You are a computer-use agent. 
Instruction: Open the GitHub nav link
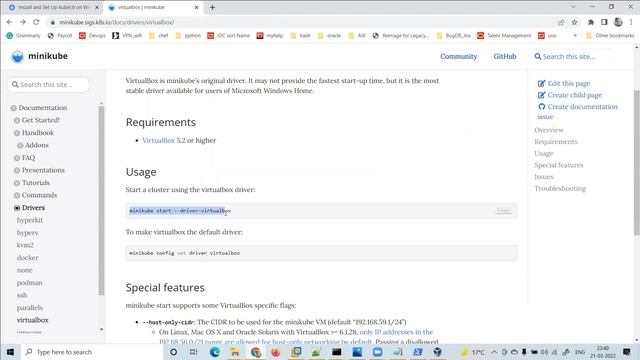point(504,56)
